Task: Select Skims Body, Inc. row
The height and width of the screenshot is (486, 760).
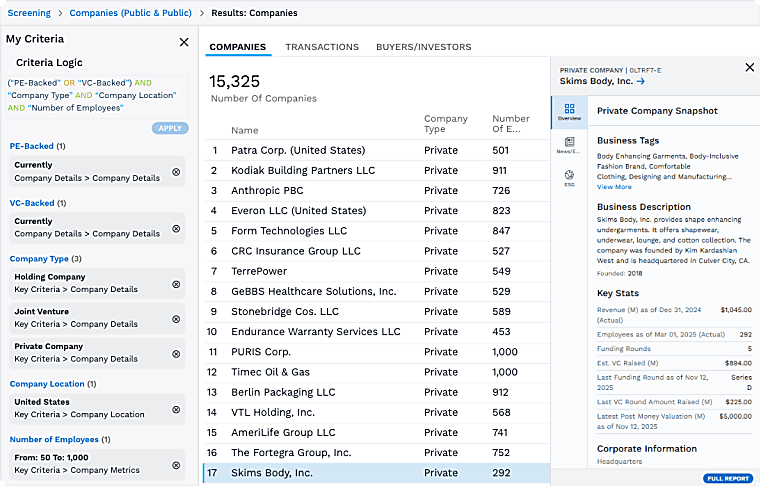Action: 377,473
